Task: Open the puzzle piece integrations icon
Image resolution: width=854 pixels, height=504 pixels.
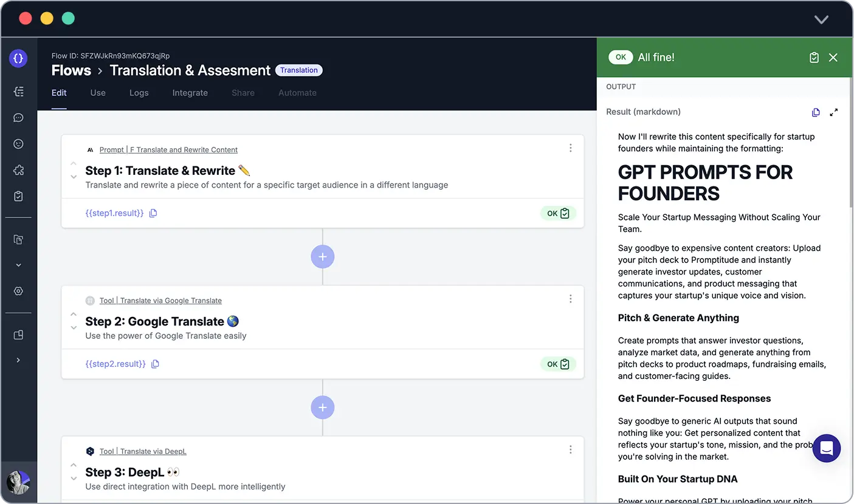Action: click(x=18, y=170)
